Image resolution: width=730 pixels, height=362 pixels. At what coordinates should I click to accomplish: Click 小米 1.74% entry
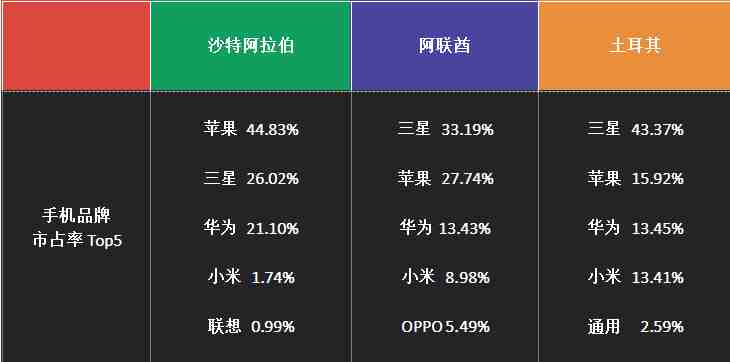(x=251, y=277)
